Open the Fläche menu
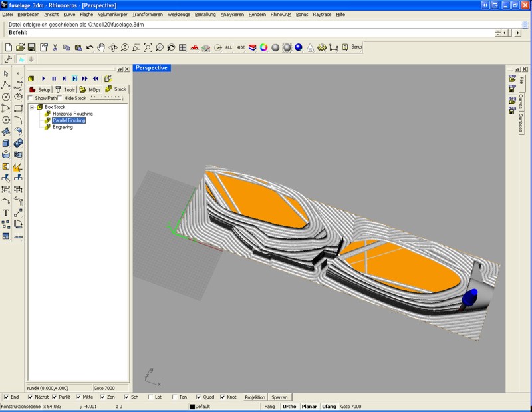Screen dimensions: 532x412 [x=86, y=14]
